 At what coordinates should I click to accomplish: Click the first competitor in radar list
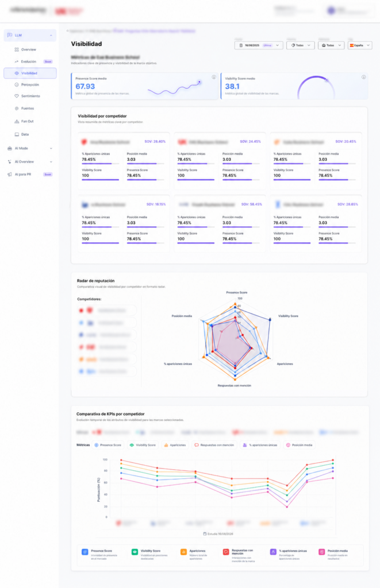click(106, 311)
